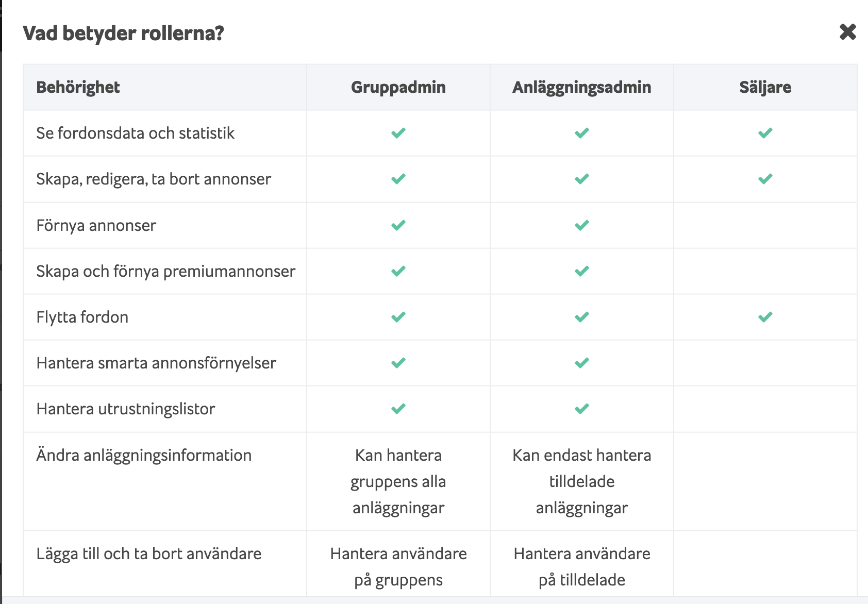Image resolution: width=868 pixels, height=604 pixels.
Task: Click the Säljare column header
Action: tap(765, 87)
